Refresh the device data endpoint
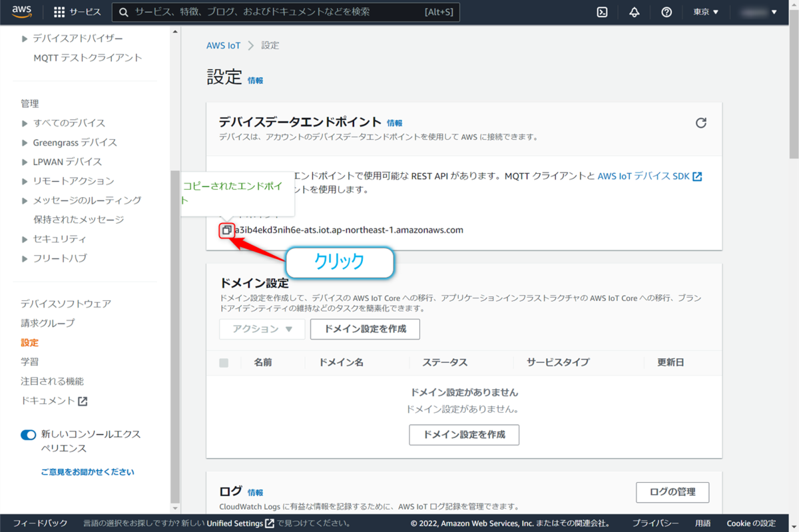The height and width of the screenshot is (532, 799). pos(700,123)
